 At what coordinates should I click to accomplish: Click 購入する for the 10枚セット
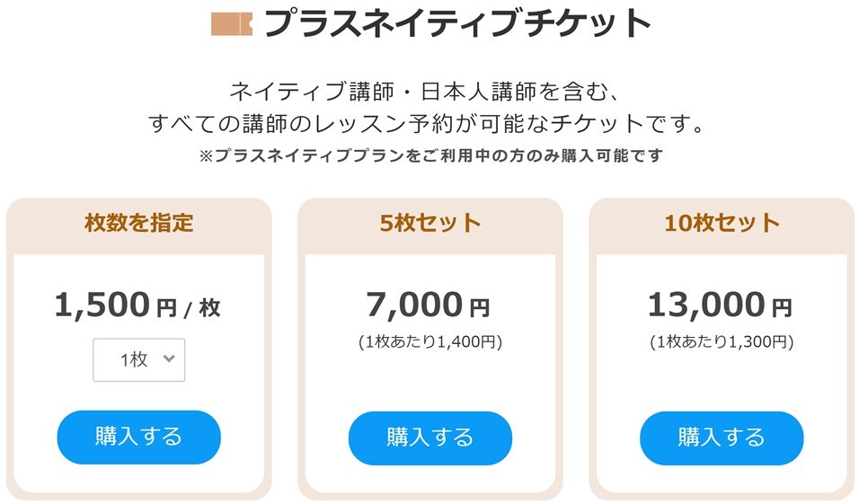point(722,438)
